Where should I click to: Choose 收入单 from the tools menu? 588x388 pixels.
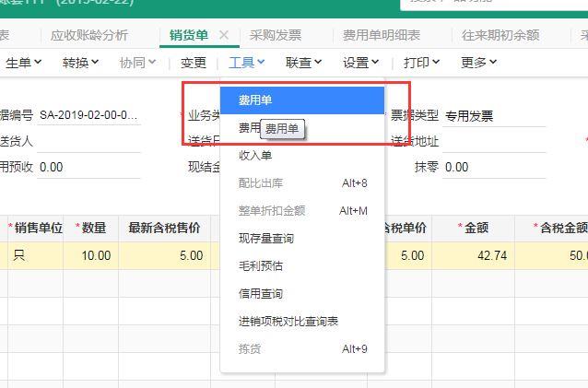pyautogui.click(x=302, y=155)
